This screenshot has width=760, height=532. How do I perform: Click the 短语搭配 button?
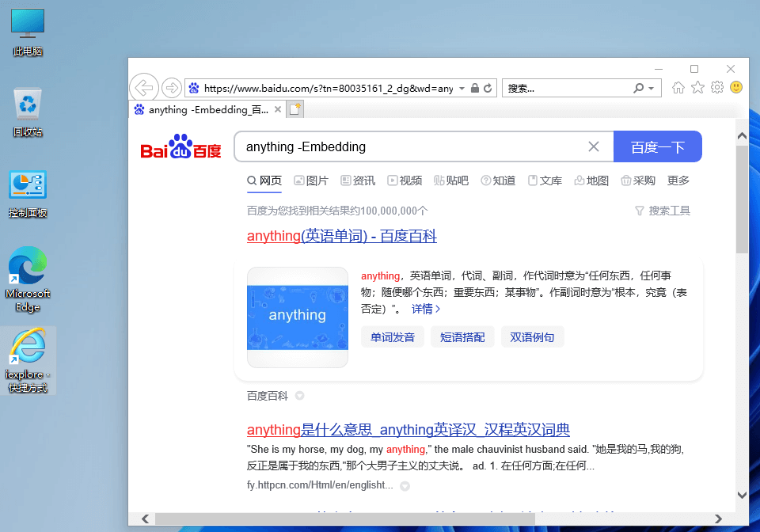tap(462, 337)
